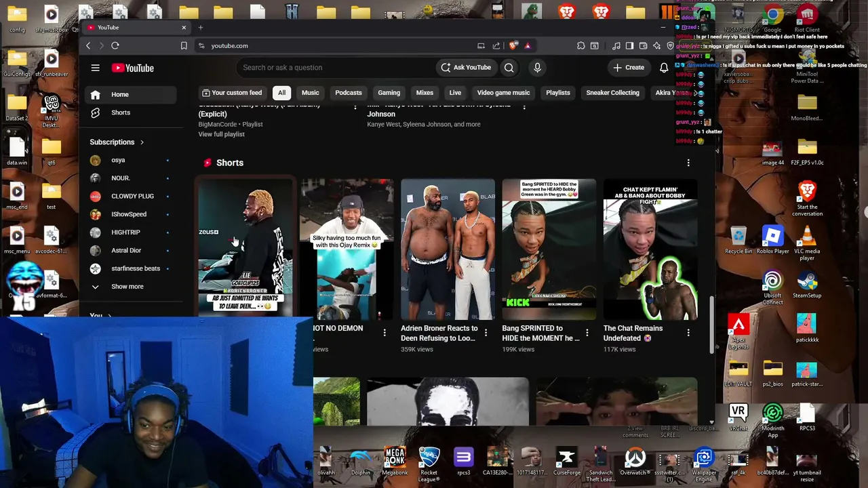Open the Recycle Bin on desktop
Image resolution: width=868 pixels, height=488 pixels.
(x=738, y=240)
